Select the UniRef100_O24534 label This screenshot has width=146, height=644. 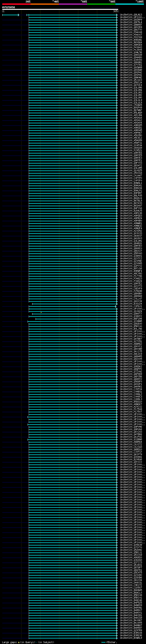[131, 145]
